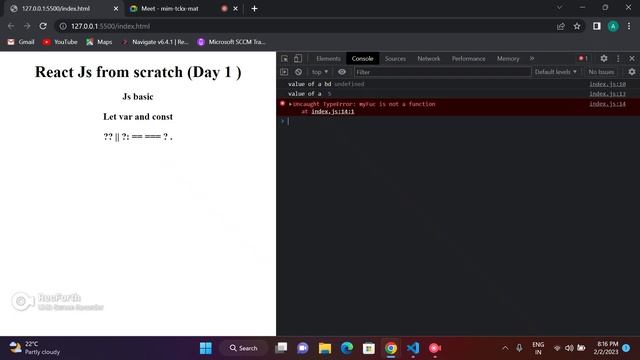
Task: Click the taskbar Search box
Action: tap(244, 348)
